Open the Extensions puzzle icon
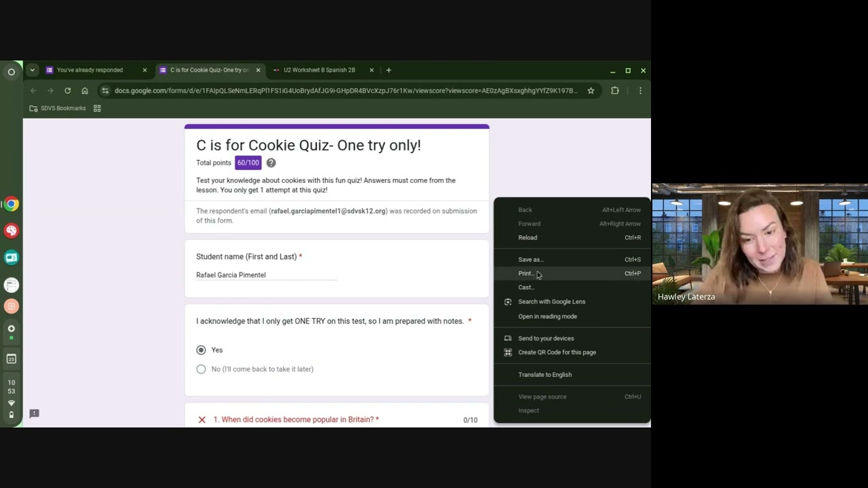The image size is (868, 488). (615, 91)
